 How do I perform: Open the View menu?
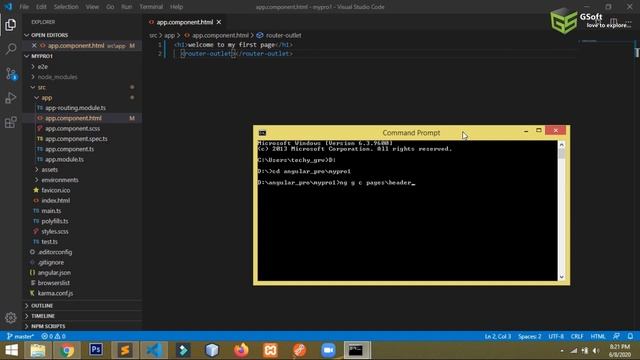[x=92, y=7]
